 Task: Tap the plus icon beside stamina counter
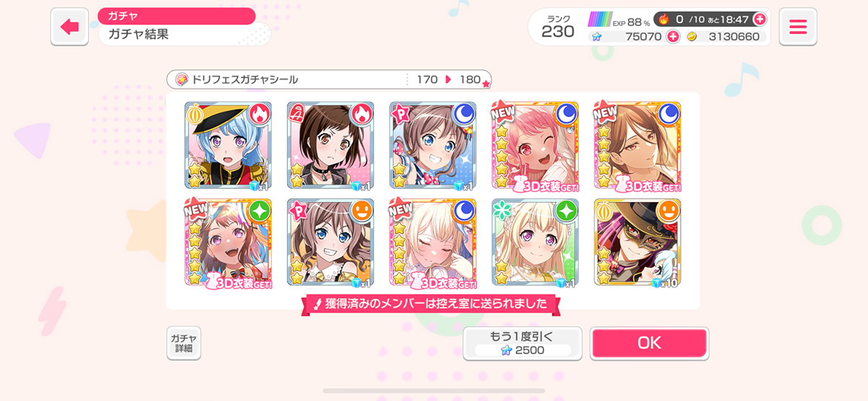759,19
